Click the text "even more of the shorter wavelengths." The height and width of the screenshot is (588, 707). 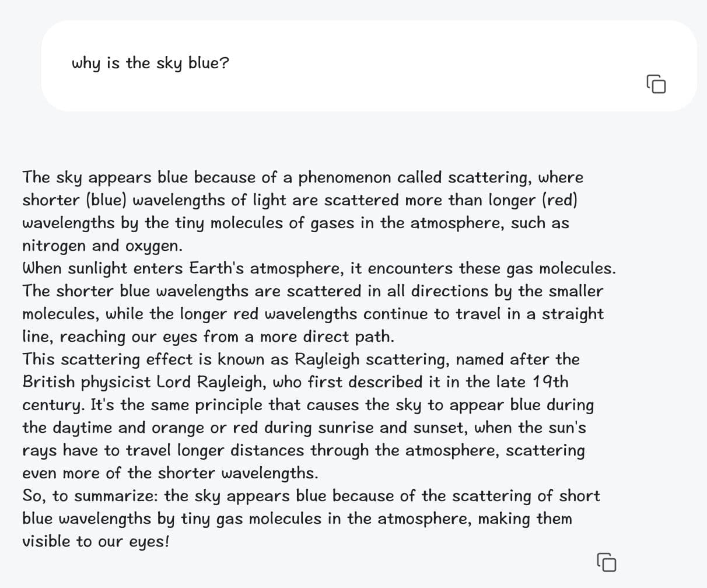coord(170,473)
